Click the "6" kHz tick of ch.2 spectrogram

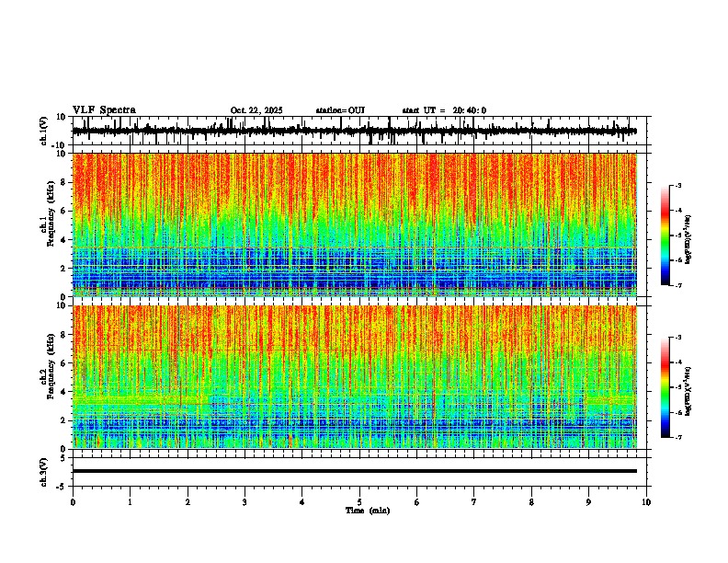coord(63,363)
